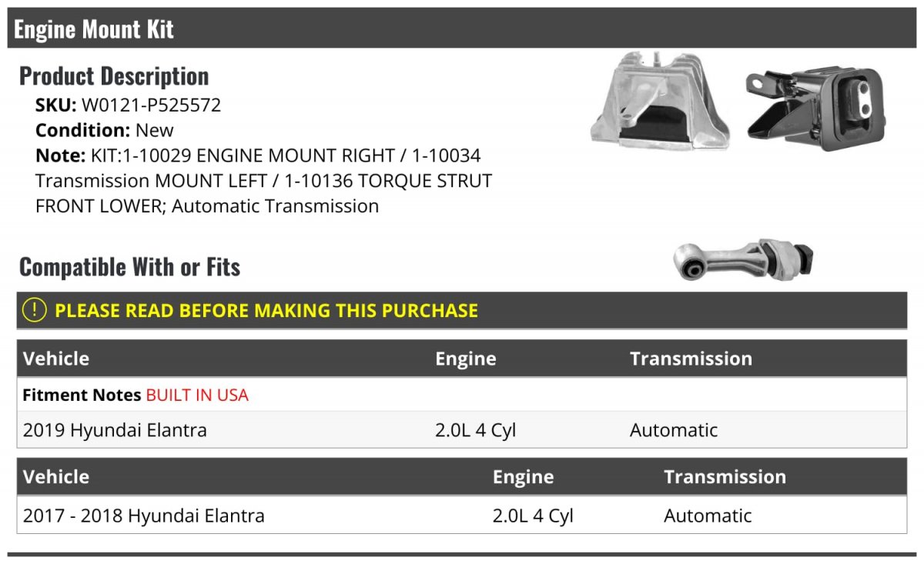Click the Vehicle header in first table
This screenshot has height=564, width=924.
(x=56, y=359)
